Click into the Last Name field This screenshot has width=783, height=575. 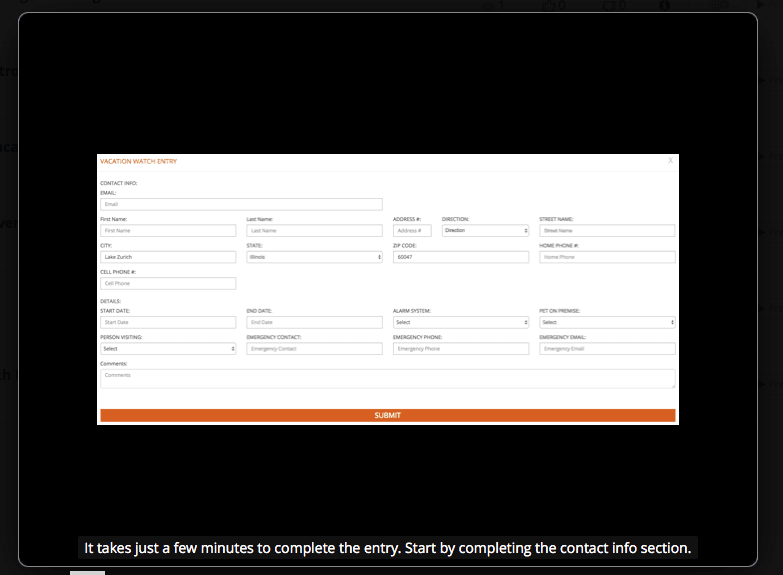point(314,230)
